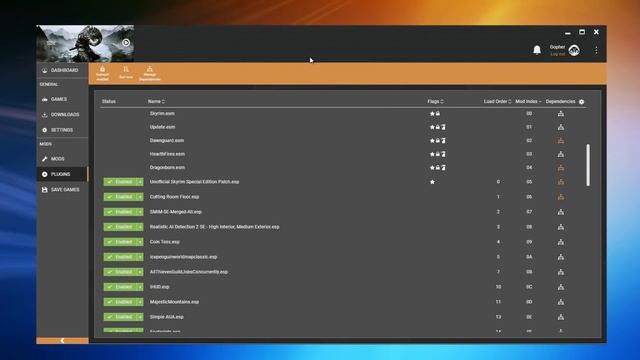Open status dropdown arrow for Cutting Room Floor.esp
The image size is (640, 360).
[140, 197]
